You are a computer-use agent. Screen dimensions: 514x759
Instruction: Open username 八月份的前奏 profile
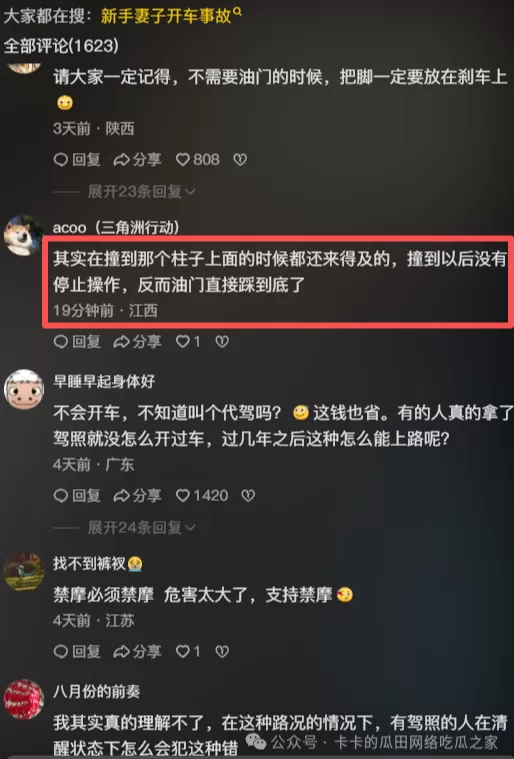(x=97, y=691)
